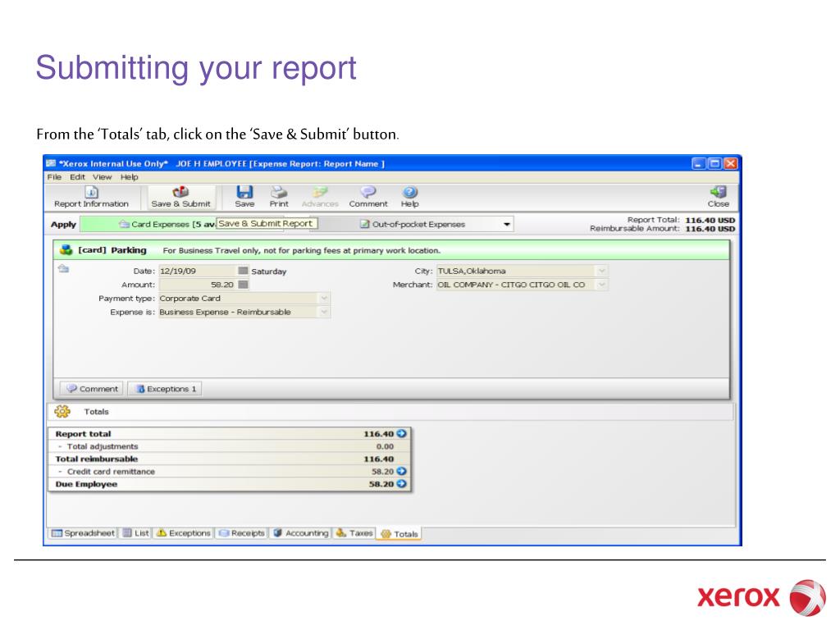The width and height of the screenshot is (840, 630).
Task: Expand the Merchant dropdown arrow
Action: tap(601, 285)
